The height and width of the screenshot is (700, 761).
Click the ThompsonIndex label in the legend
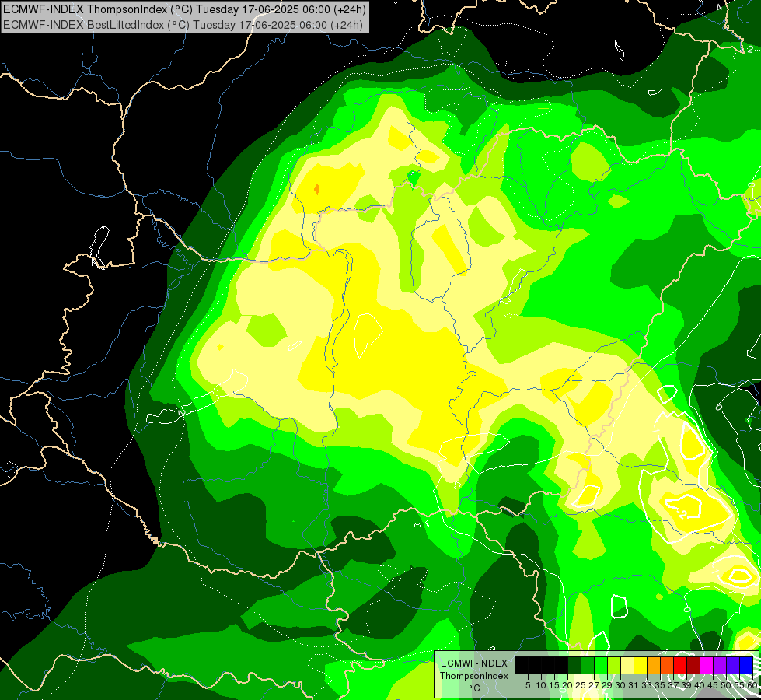(x=474, y=676)
